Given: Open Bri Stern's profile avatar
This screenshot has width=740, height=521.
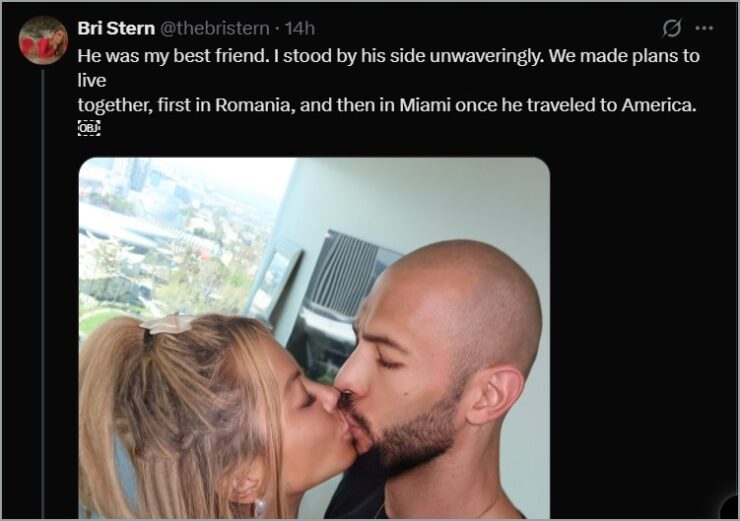Looking at the screenshot, I should 43,41.
